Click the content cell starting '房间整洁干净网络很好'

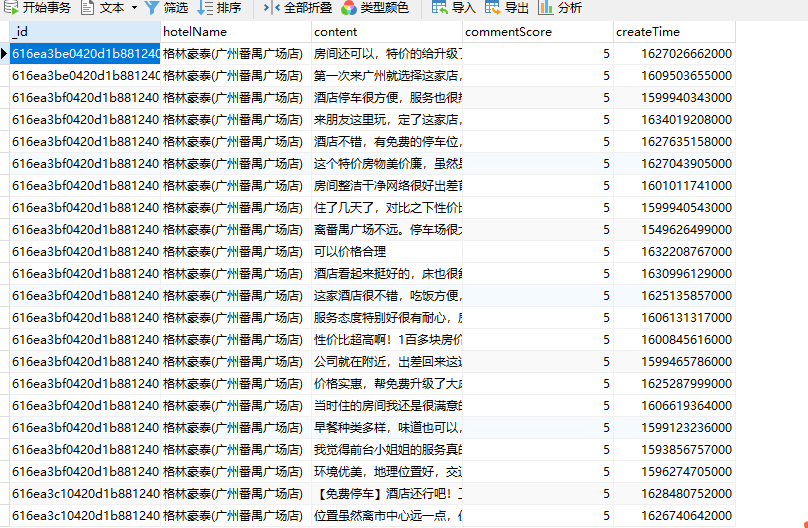tap(387, 186)
